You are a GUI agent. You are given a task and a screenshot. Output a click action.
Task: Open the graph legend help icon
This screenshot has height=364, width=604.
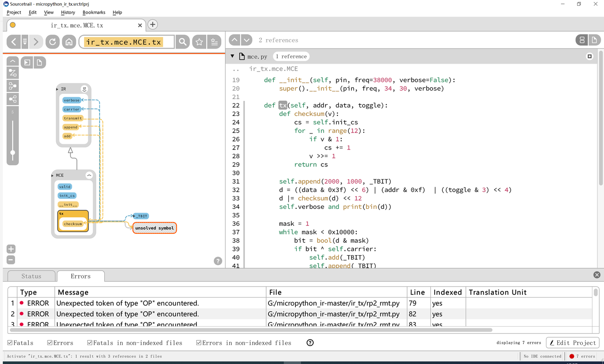coord(218,261)
